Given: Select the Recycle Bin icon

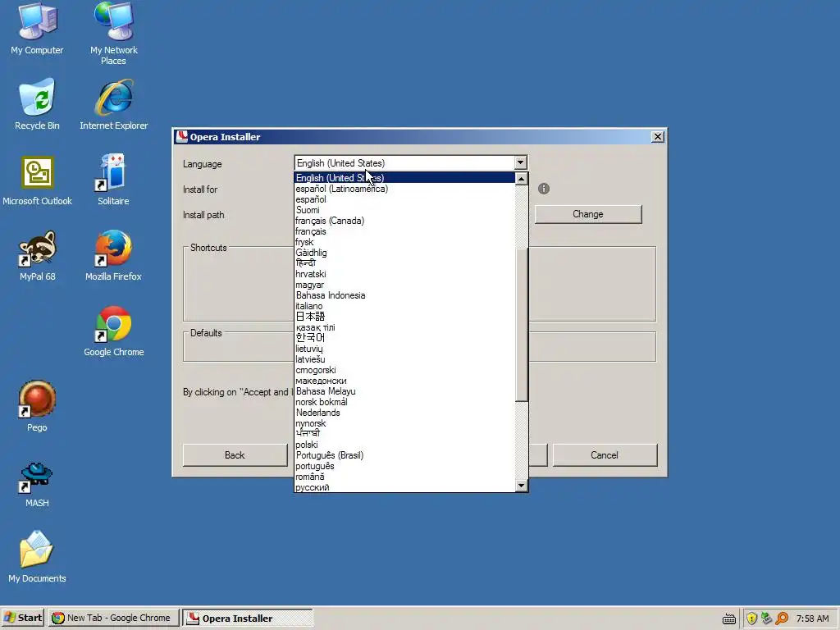Looking at the screenshot, I should (x=37, y=104).
